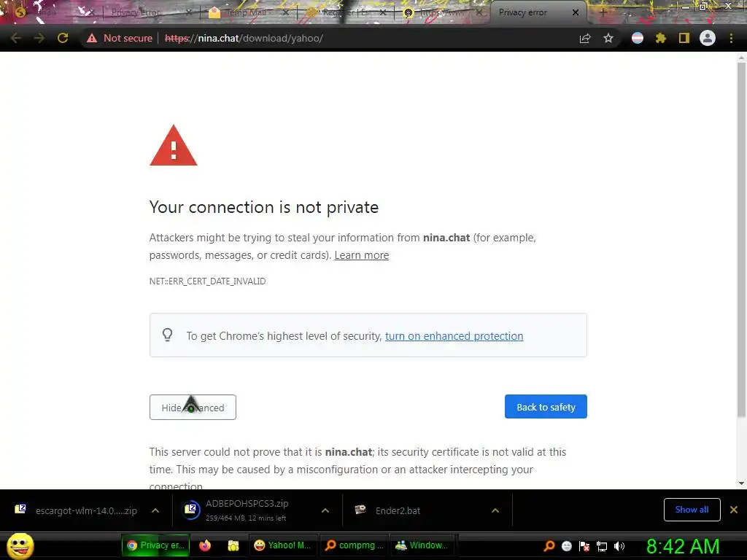Open a new tab with the plus button
The image size is (747, 560).
click(603, 13)
